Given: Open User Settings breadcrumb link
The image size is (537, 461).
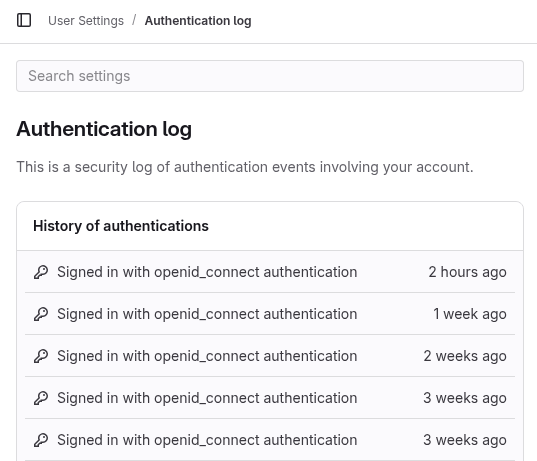Looking at the screenshot, I should pos(86,21).
